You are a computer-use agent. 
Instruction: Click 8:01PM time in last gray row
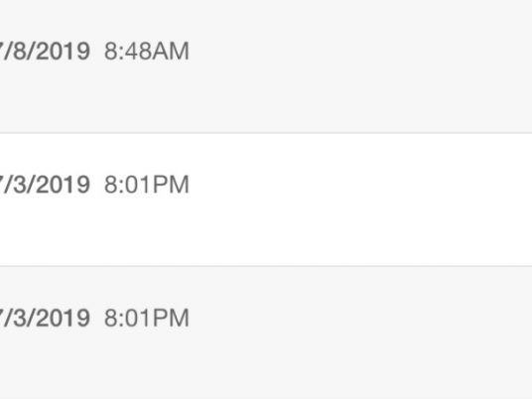point(147,318)
